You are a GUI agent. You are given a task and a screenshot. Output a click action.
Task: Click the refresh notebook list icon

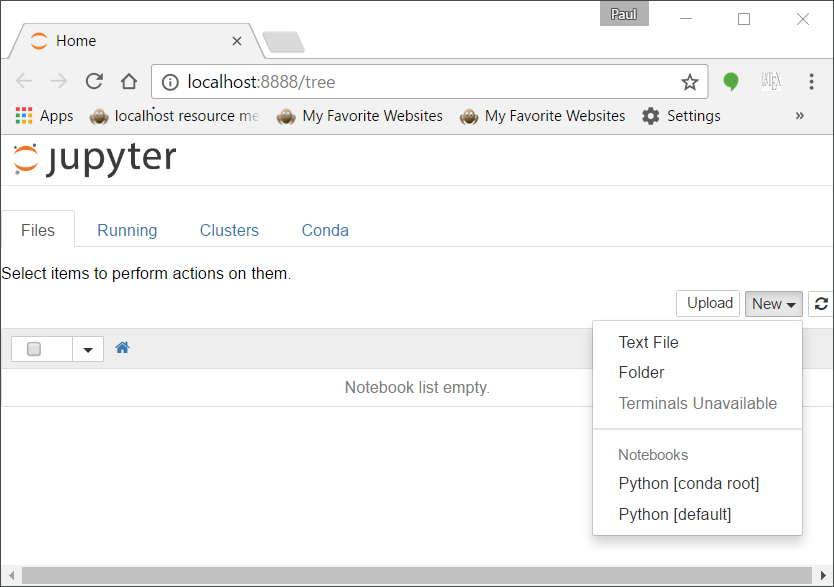tap(821, 303)
